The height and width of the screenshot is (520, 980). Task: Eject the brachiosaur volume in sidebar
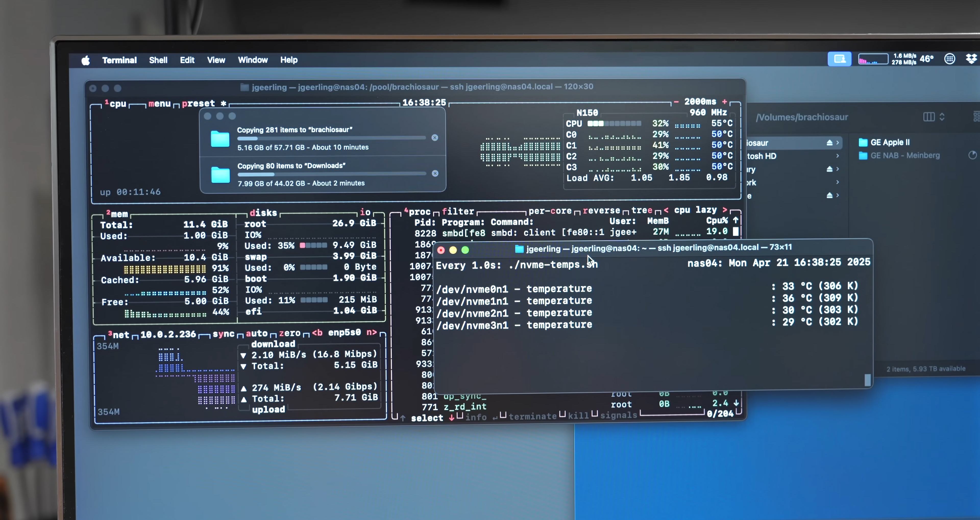829,143
